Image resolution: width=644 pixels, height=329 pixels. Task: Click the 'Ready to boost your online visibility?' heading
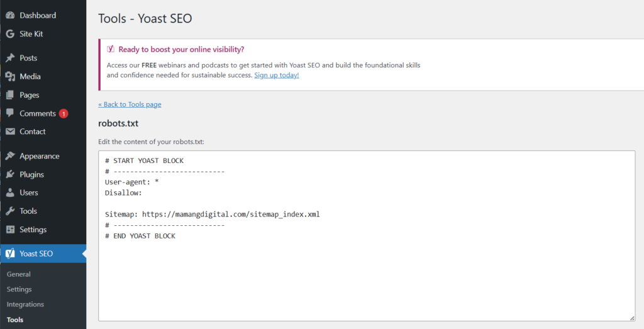(x=181, y=49)
